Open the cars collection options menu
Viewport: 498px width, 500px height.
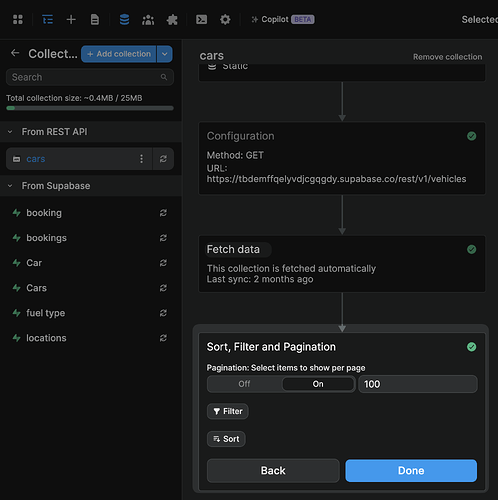point(141,159)
